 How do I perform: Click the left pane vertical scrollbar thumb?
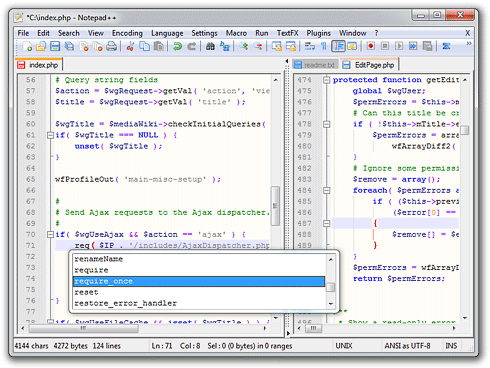(275, 206)
